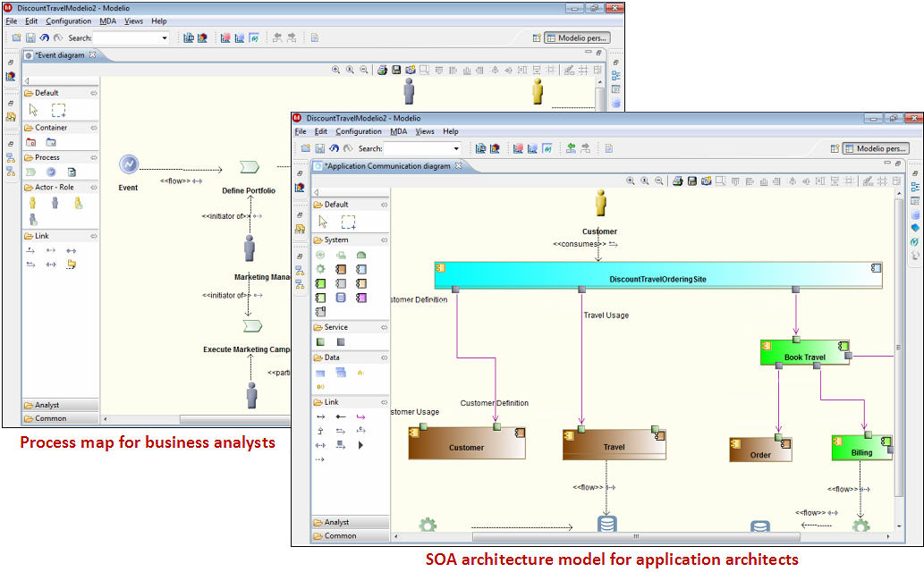This screenshot has width=924, height=572.
Task: Open Search dropdown arrow in back window
Action: click(165, 38)
